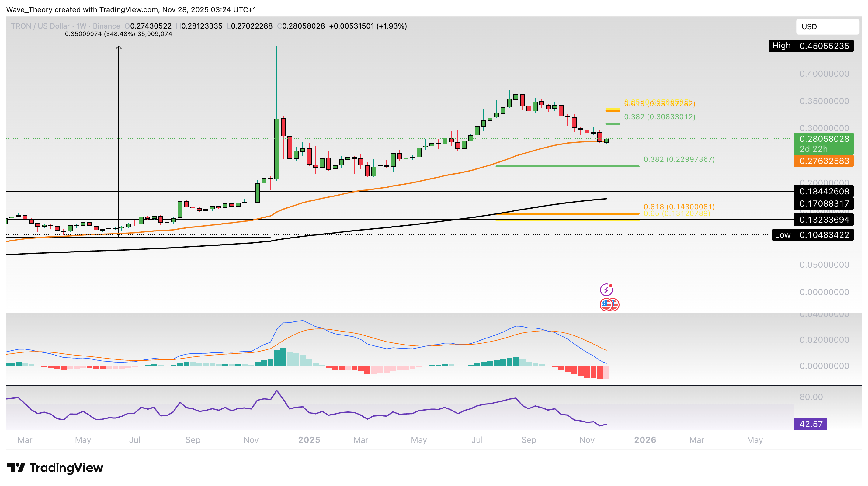Click the Binance exchange label
The image size is (868, 486).
(106, 26)
